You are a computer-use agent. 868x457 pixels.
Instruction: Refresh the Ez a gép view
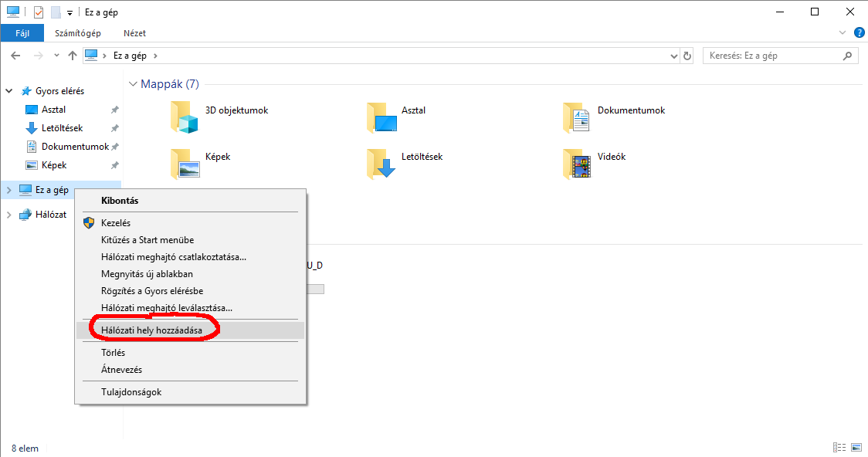pyautogui.click(x=687, y=56)
